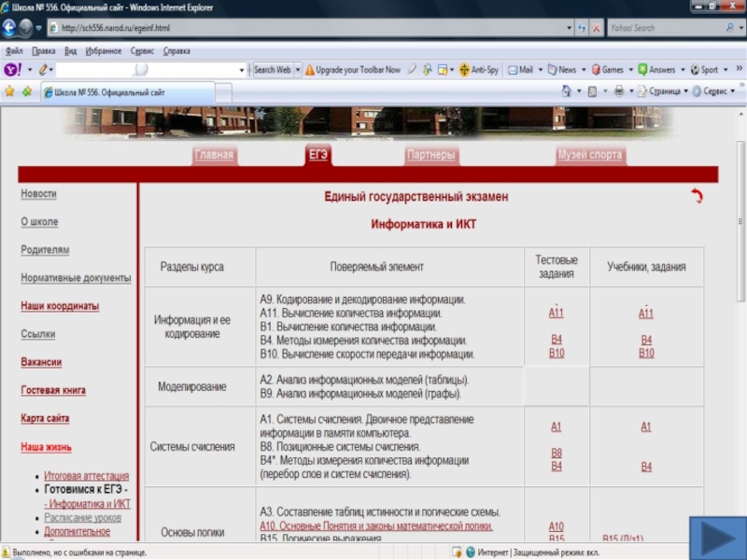Click the Favorites star icon
This screenshot has width=747, height=560.
(x=10, y=91)
